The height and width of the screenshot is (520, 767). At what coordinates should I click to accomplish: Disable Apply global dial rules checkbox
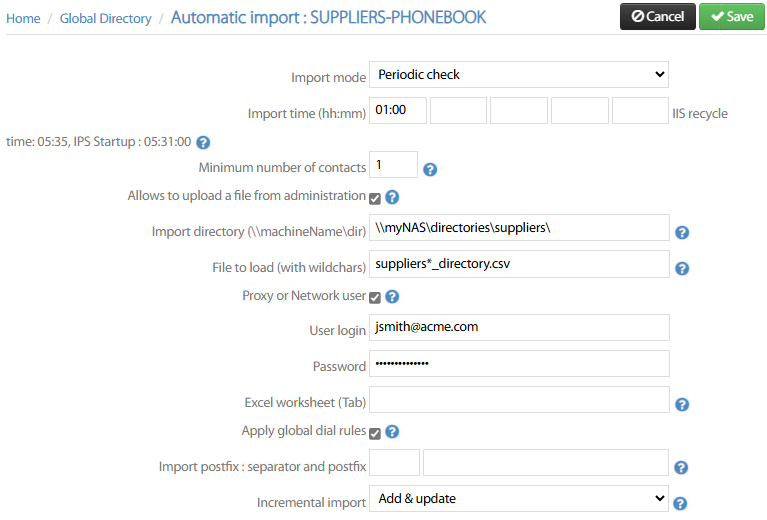(375, 432)
